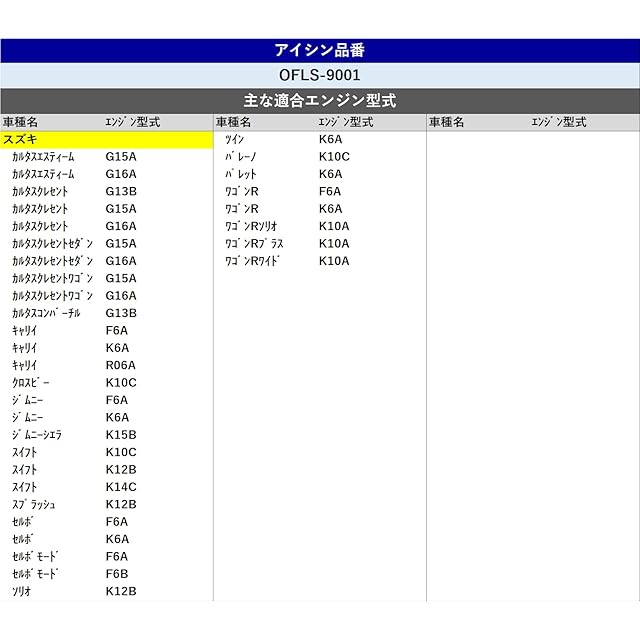640x640 pixels.
Task: Select K12B in the スイフト row
Action: [121, 470]
